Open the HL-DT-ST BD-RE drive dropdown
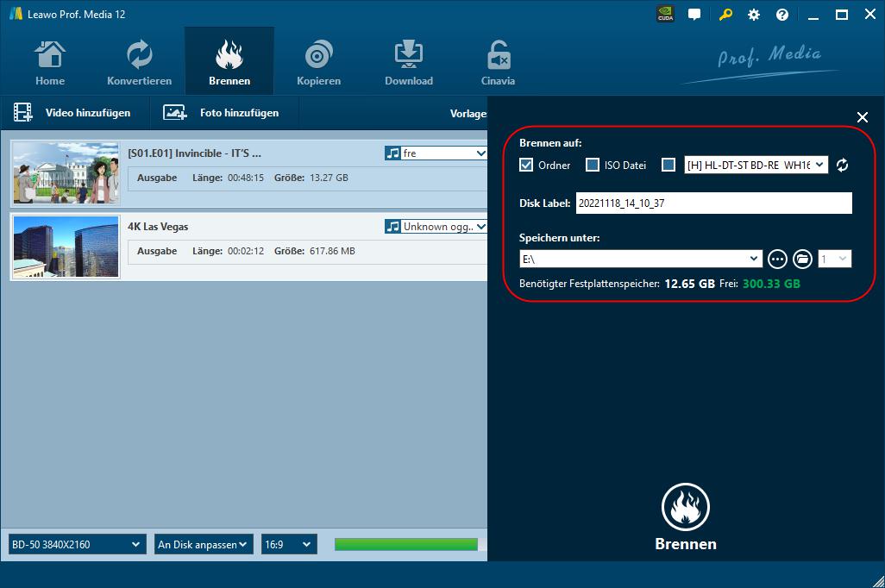This screenshot has width=885, height=588. coord(756,165)
